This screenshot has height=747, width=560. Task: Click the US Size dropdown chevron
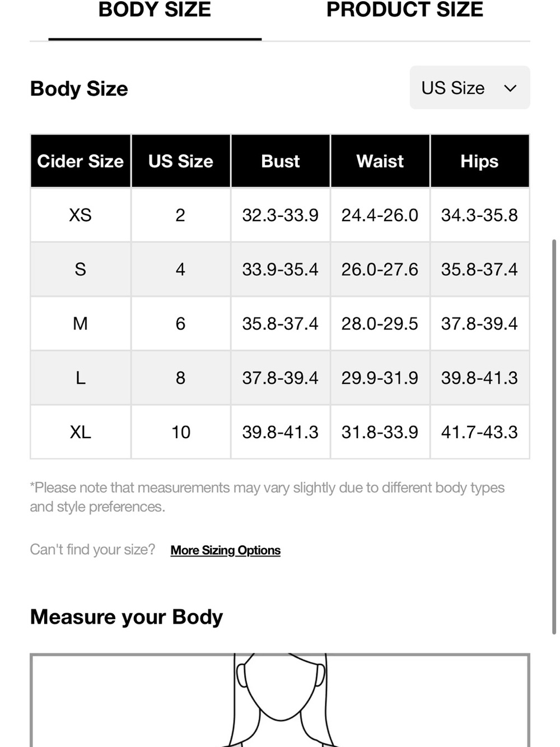[x=510, y=88]
